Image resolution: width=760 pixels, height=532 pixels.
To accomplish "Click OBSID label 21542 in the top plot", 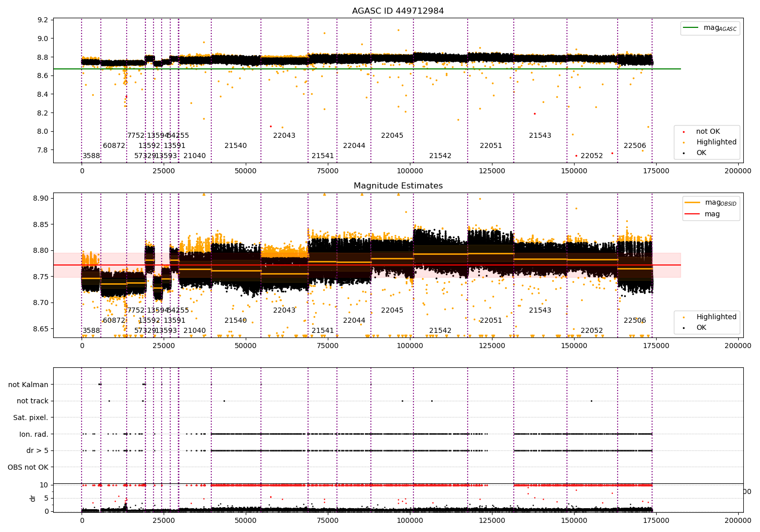I will point(440,156).
